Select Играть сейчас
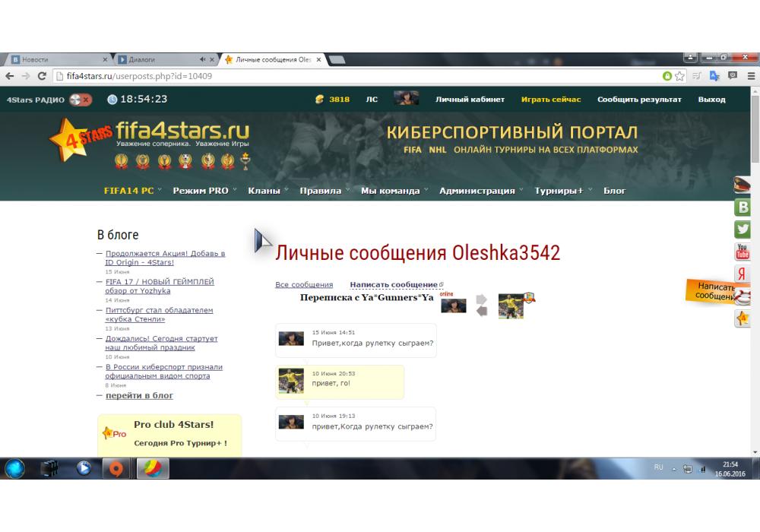This screenshot has width=760, height=532. pos(550,100)
